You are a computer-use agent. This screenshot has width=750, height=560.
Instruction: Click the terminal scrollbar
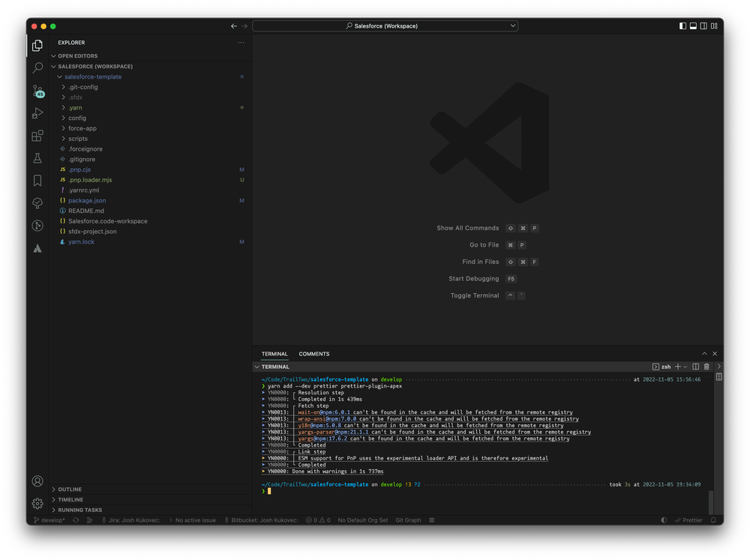(x=711, y=502)
